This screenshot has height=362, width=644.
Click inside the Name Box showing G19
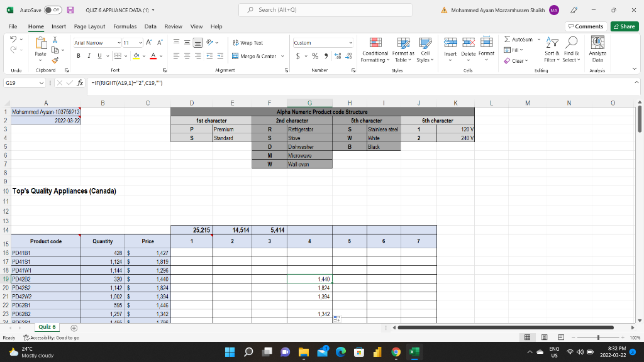19,82
